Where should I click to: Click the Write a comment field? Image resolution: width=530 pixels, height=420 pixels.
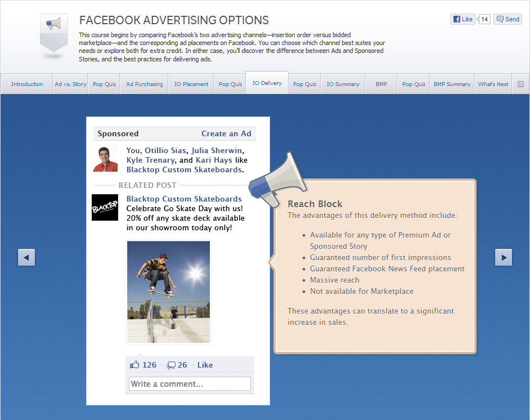[x=190, y=384]
